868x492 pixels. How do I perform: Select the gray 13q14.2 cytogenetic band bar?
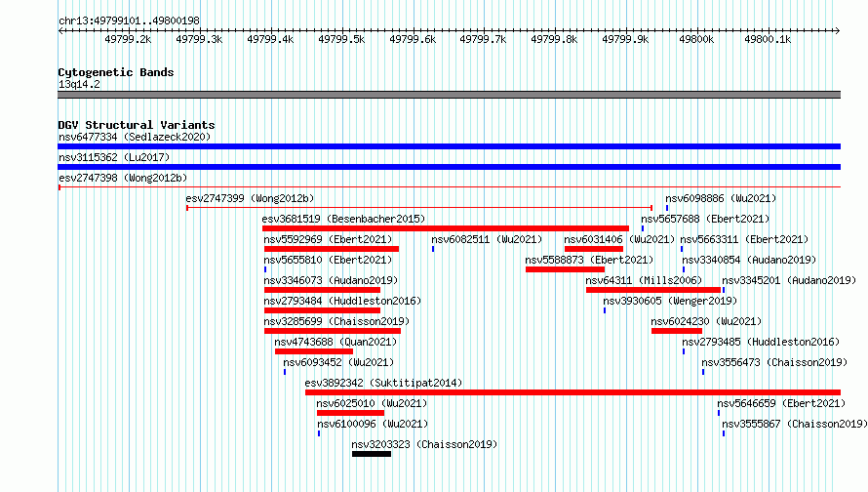point(449,95)
